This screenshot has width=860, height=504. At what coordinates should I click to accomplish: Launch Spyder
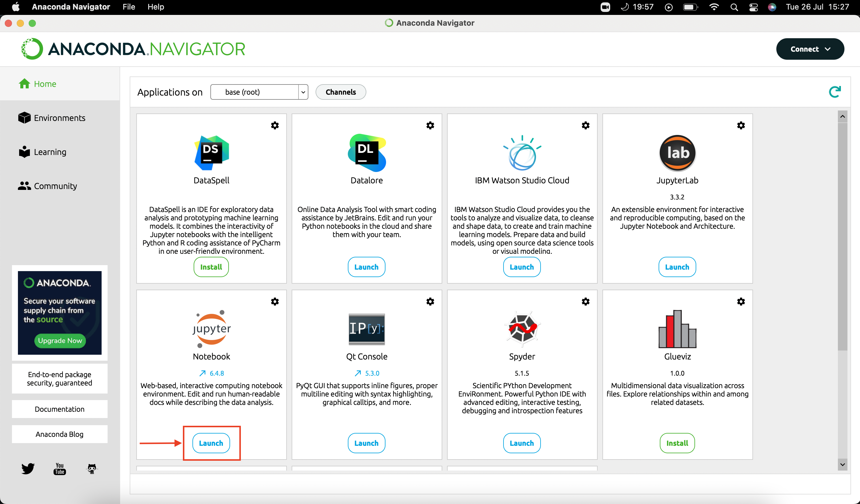521,443
